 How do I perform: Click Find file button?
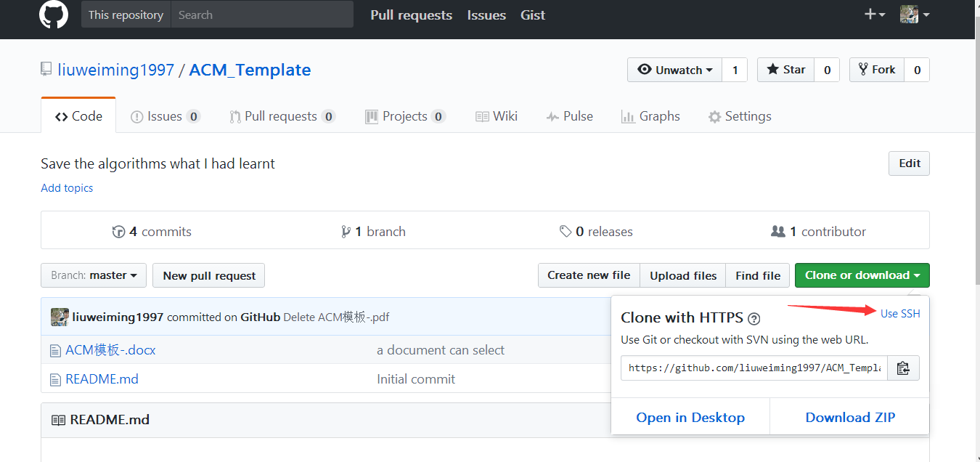coord(758,275)
